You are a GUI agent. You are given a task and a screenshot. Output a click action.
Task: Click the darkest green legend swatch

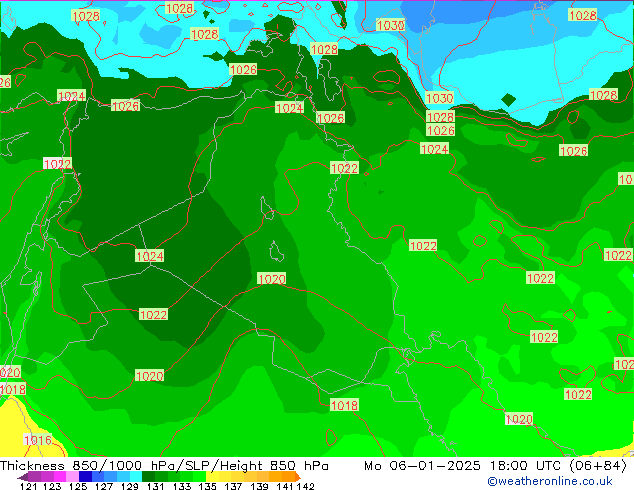click(x=148, y=476)
